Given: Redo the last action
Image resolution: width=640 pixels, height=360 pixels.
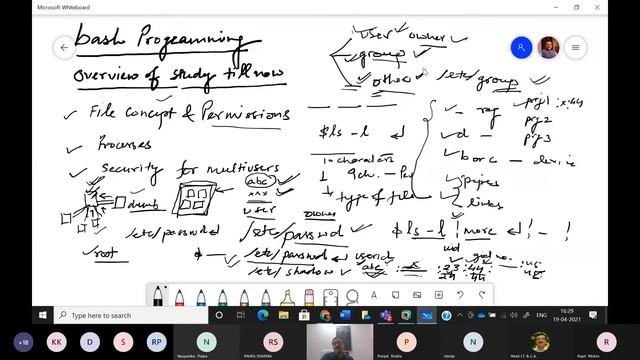Looking at the screenshot, I should (482, 295).
